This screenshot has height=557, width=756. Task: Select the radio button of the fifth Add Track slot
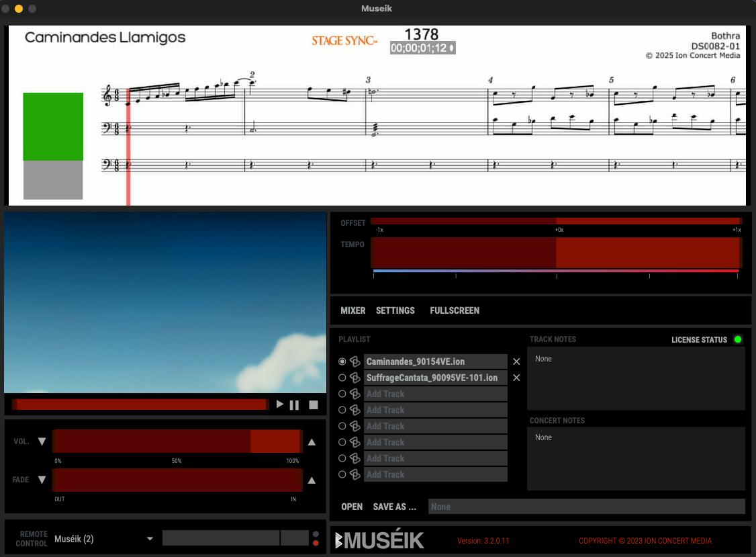[342, 458]
